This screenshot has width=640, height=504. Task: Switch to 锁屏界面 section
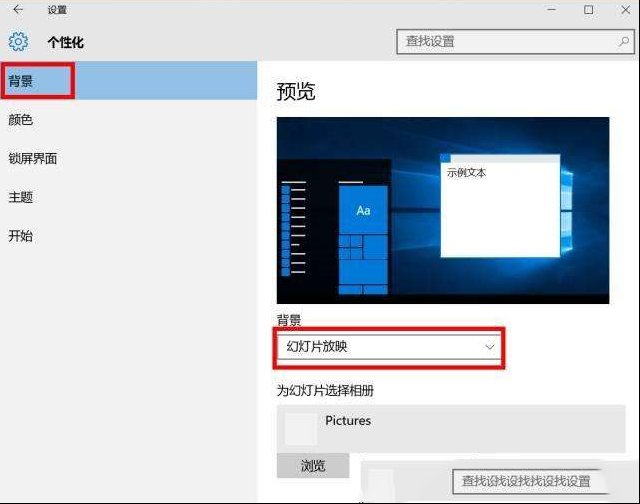point(33,159)
